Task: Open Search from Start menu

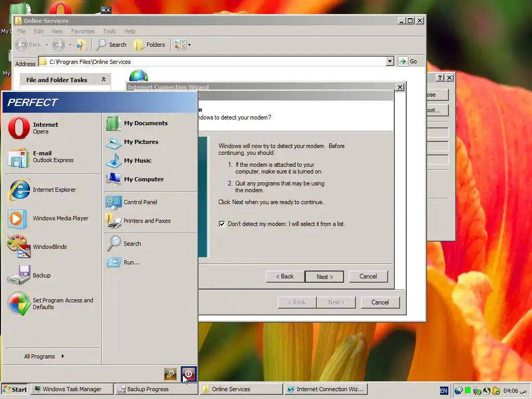Action: (124, 244)
